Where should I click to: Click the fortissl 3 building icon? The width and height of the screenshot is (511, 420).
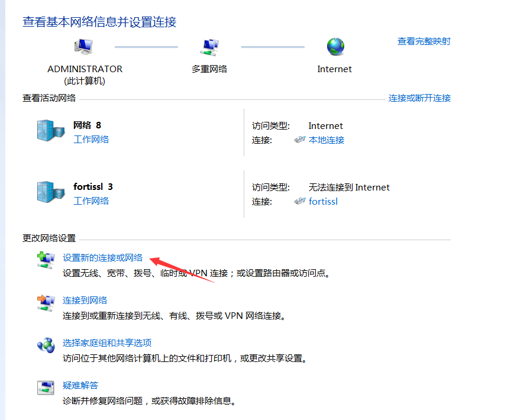pyautogui.click(x=50, y=192)
